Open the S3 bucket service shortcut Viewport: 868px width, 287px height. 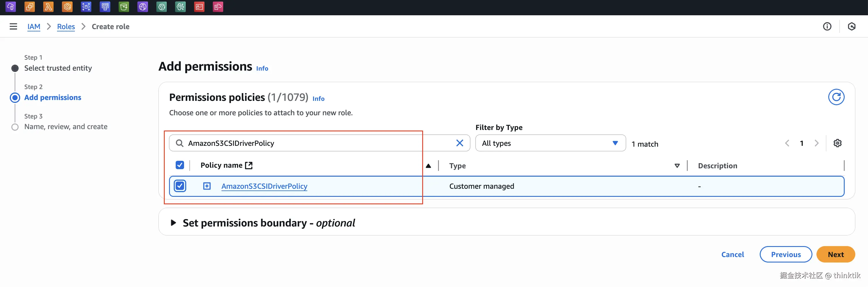(x=124, y=7)
